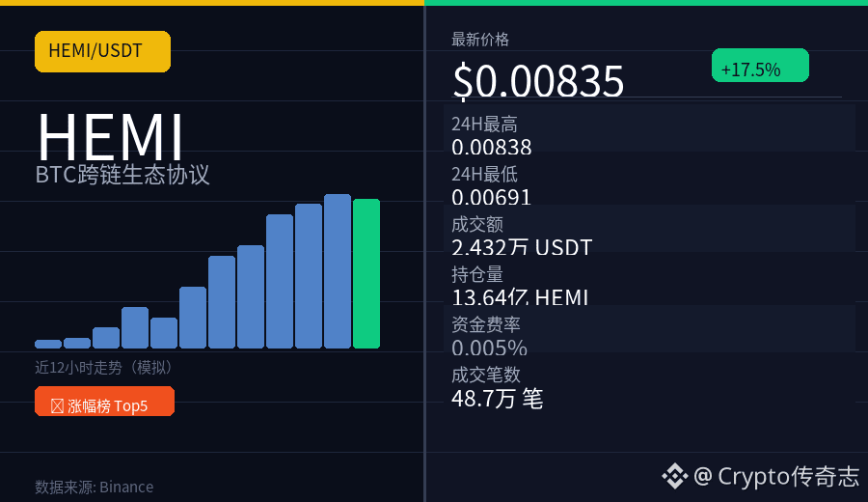
Task: Click the shortest first blue bar in chart
Action: pyautogui.click(x=48, y=344)
